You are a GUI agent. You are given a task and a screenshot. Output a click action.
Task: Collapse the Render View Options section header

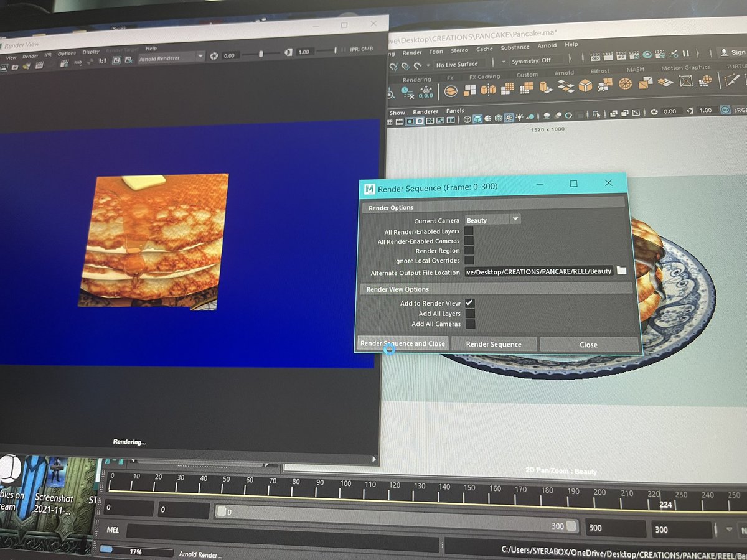495,289
